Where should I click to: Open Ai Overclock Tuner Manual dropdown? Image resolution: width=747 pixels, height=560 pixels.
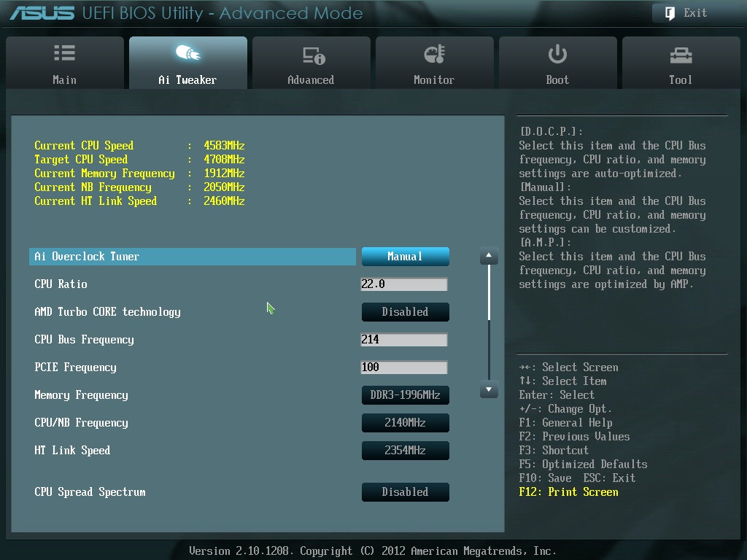(x=406, y=256)
